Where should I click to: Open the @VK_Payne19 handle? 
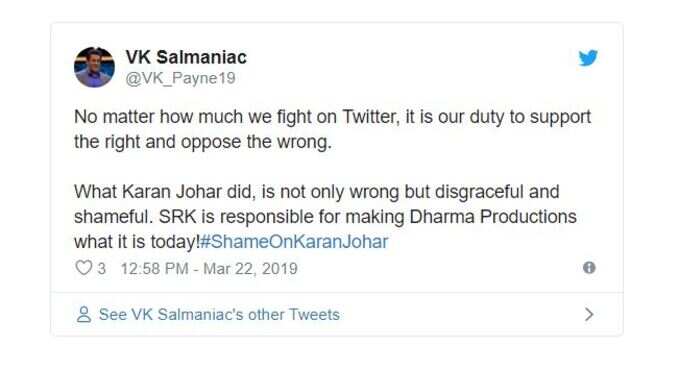pos(180,78)
